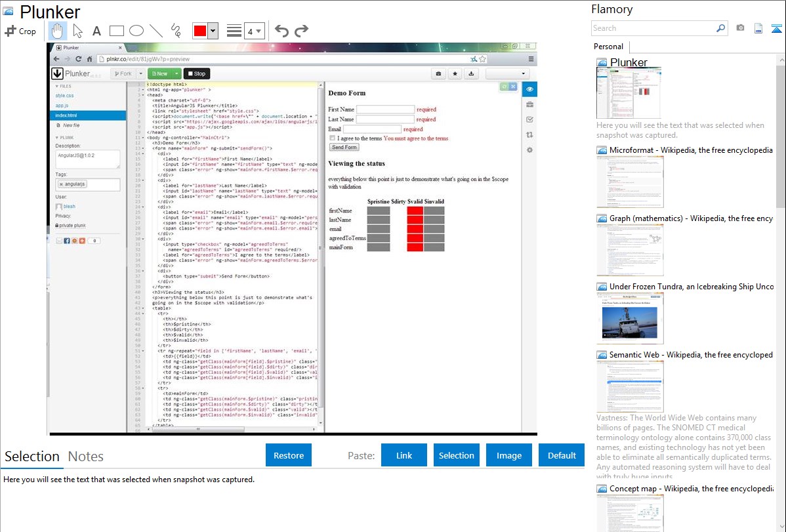Expand the Fork dropdown arrow

140,73
